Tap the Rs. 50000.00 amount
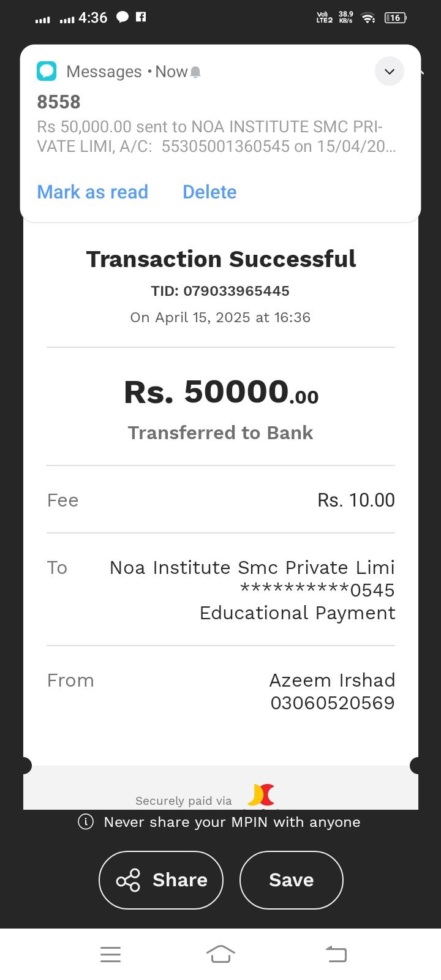 [x=221, y=392]
